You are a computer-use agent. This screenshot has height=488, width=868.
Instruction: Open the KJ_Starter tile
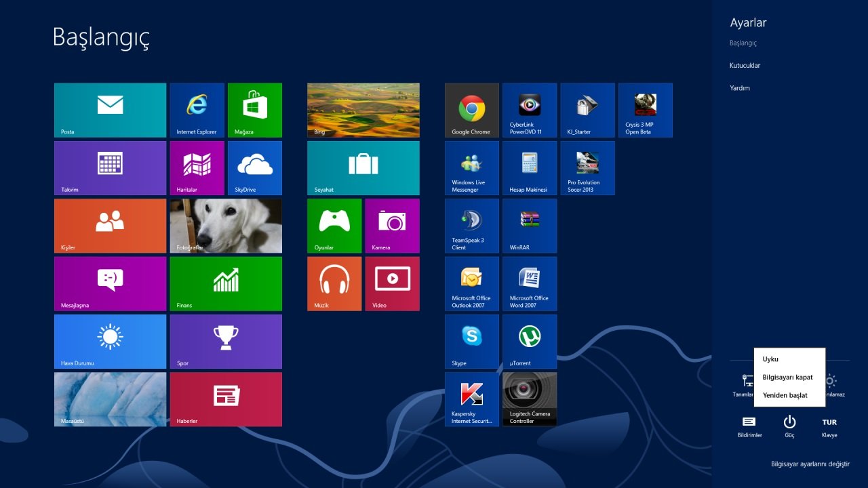click(x=588, y=110)
